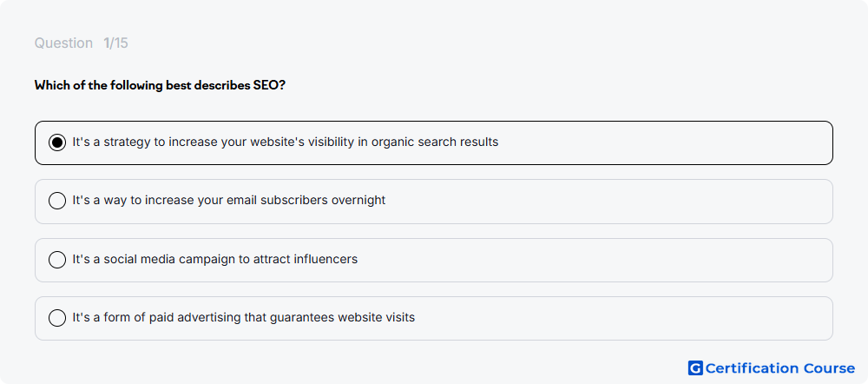The width and height of the screenshot is (868, 384).
Task: Click the selected organic search results radio button
Action: (57, 142)
